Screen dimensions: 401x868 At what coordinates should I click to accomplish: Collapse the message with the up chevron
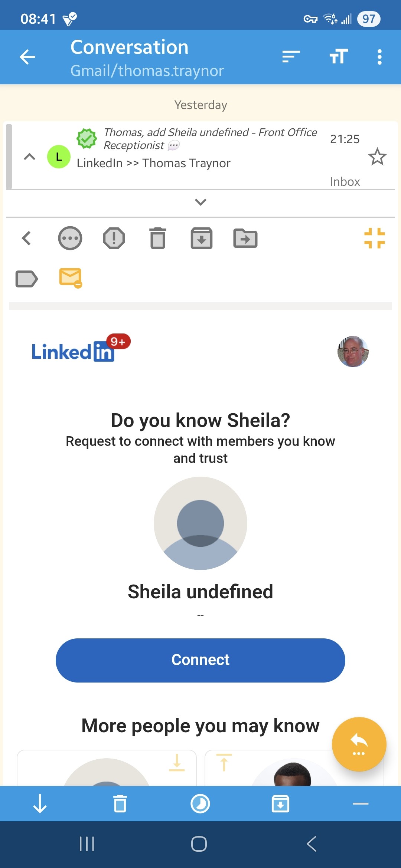pos(30,157)
